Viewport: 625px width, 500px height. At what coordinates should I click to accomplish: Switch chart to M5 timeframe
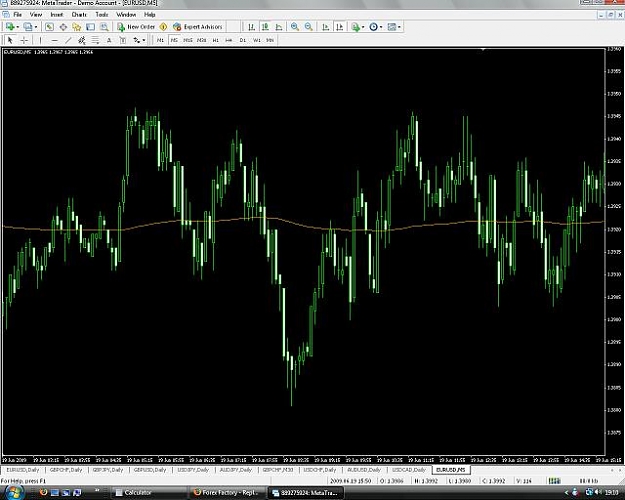click(x=174, y=40)
